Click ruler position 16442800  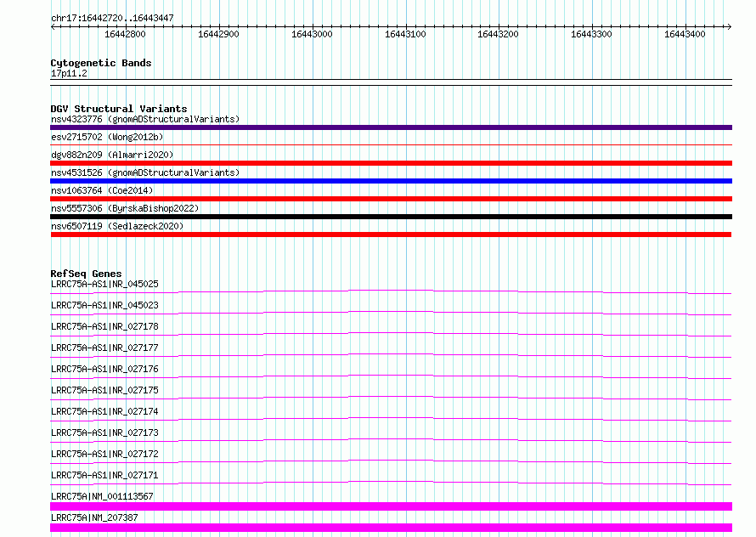[x=125, y=34]
